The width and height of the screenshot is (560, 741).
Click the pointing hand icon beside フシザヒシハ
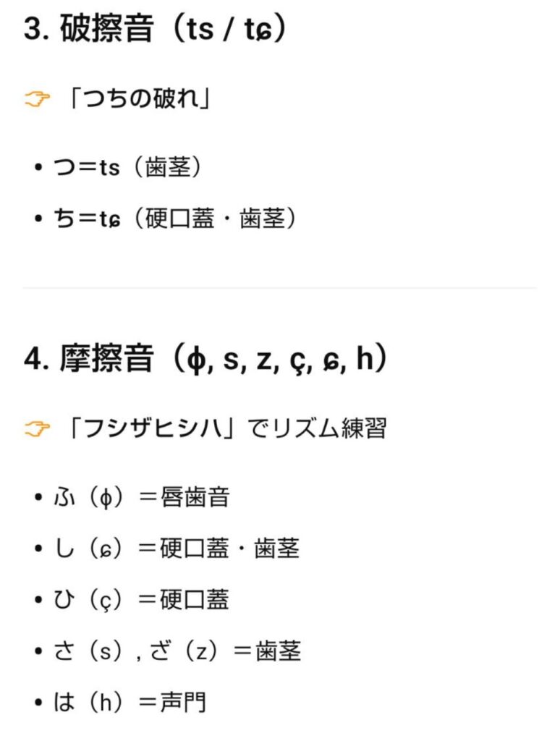pos(37,429)
